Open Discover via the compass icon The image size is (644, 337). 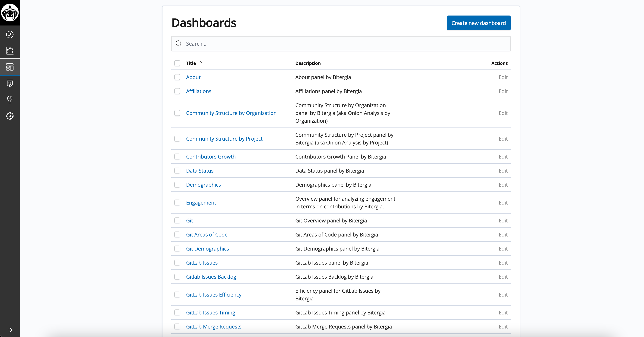pyautogui.click(x=10, y=35)
